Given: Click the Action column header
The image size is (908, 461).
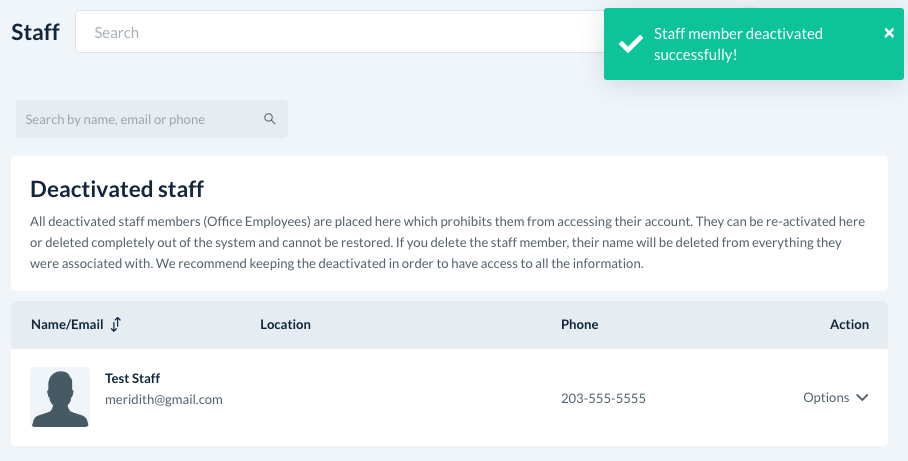Looking at the screenshot, I should tap(849, 324).
